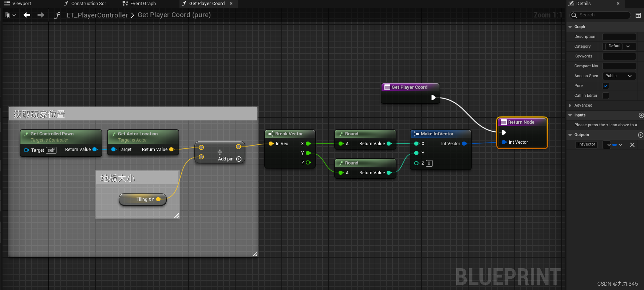The height and width of the screenshot is (290, 644).
Task: Click the exec output pin of Get Player Coord
Action: [x=433, y=98]
